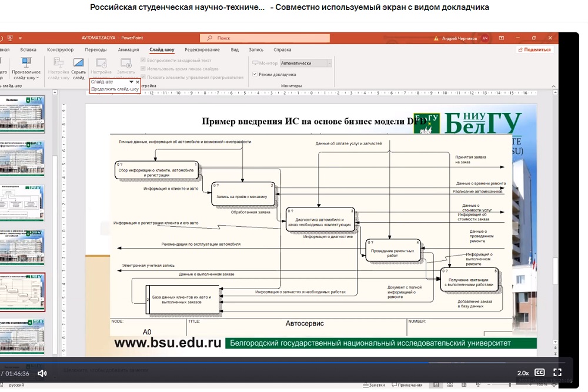This screenshot has height=392, width=588.
Task: Toggle Use timings (Использовать время показа слайдов) checkbox
Action: pos(143,69)
